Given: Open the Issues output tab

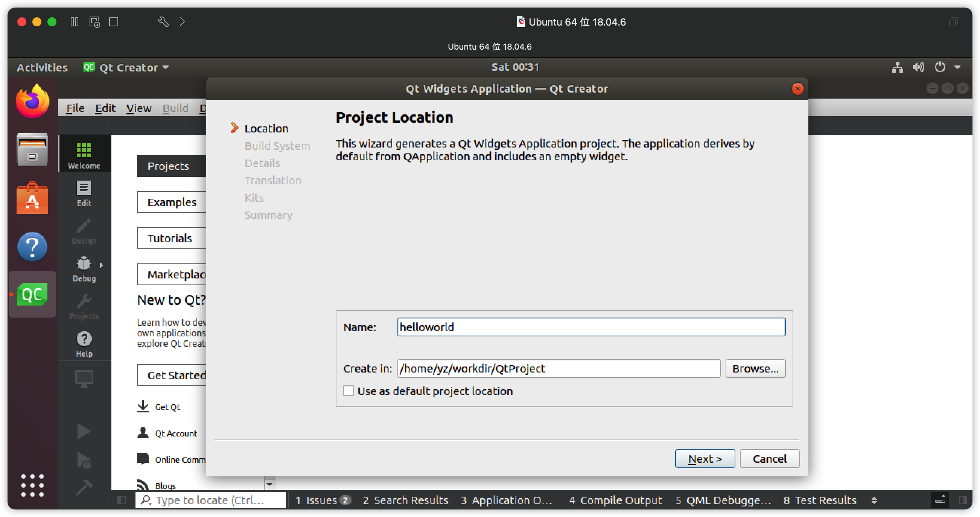Looking at the screenshot, I should tap(321, 500).
